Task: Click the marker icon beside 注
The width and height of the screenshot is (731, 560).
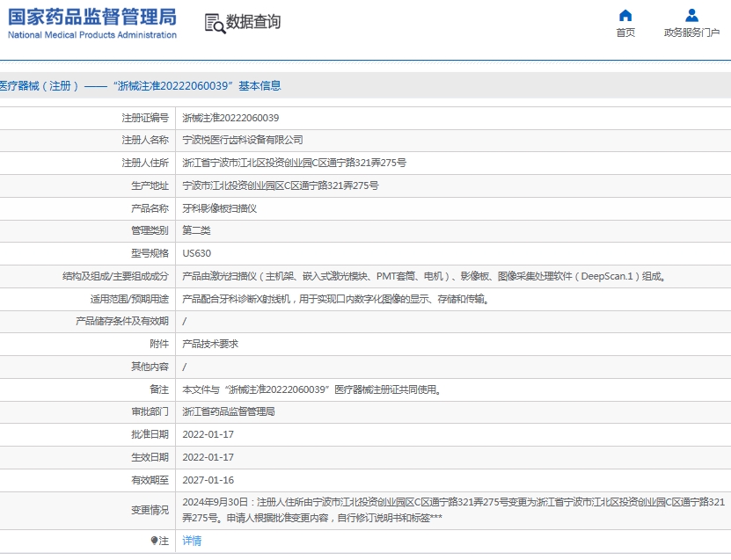Action: point(154,541)
